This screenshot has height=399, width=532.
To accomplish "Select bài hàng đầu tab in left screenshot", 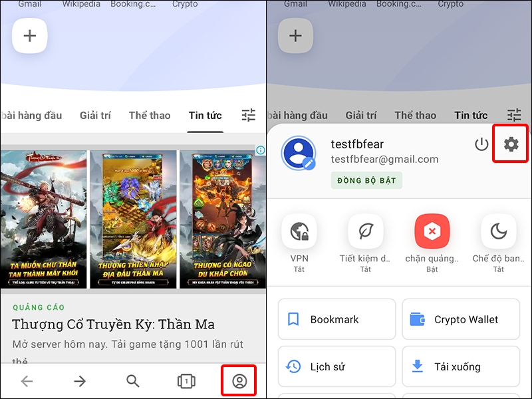I will pos(31,116).
